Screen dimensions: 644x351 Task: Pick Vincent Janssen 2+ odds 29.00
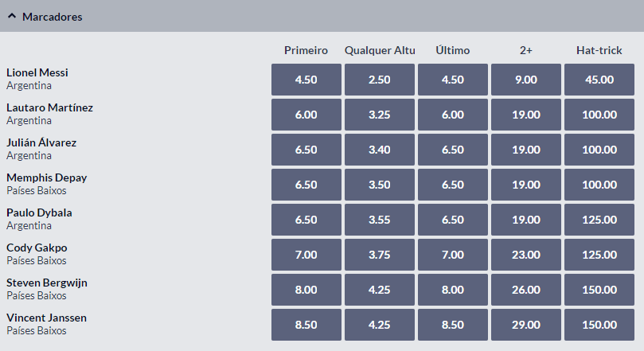(x=526, y=325)
